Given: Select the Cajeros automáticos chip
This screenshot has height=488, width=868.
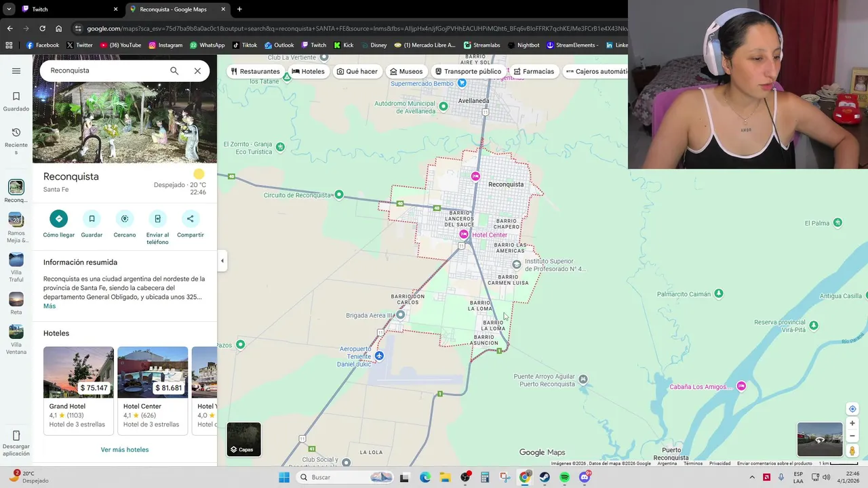Looking at the screenshot, I should click(x=595, y=71).
